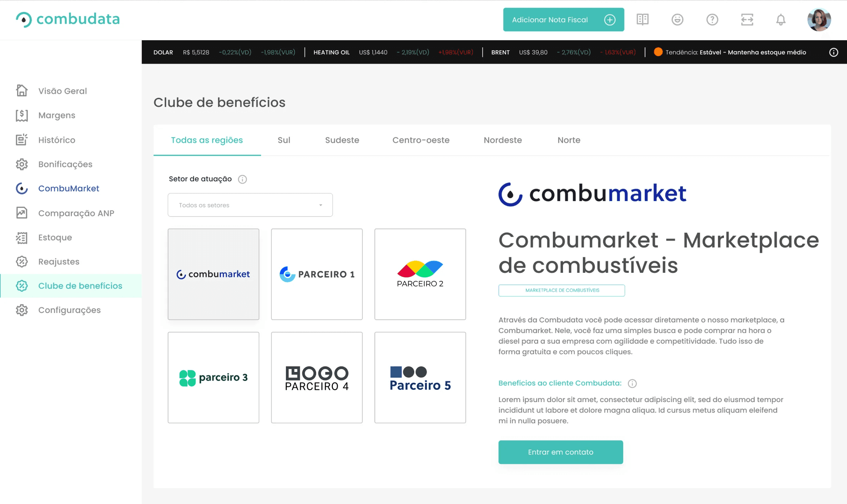Select the Todas as regiões tab
The width and height of the screenshot is (847, 504).
(x=207, y=140)
